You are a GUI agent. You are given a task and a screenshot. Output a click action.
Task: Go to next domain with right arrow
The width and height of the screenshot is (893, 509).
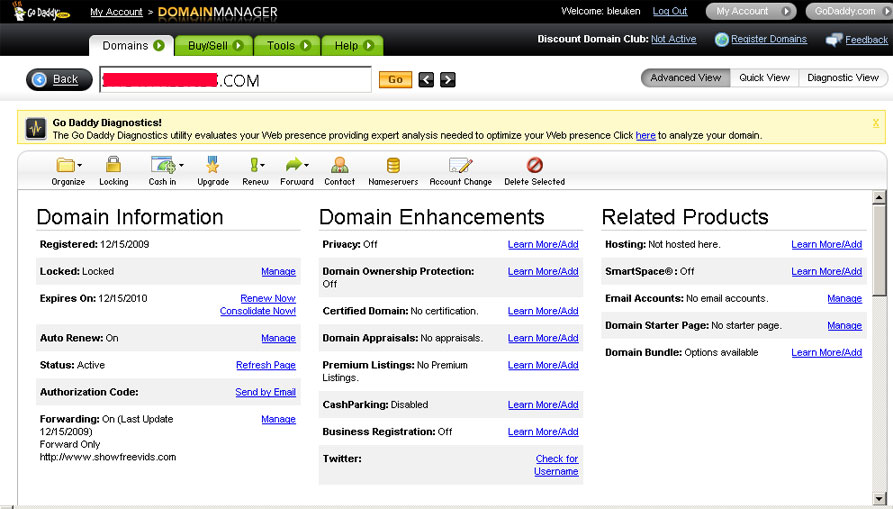click(x=448, y=80)
